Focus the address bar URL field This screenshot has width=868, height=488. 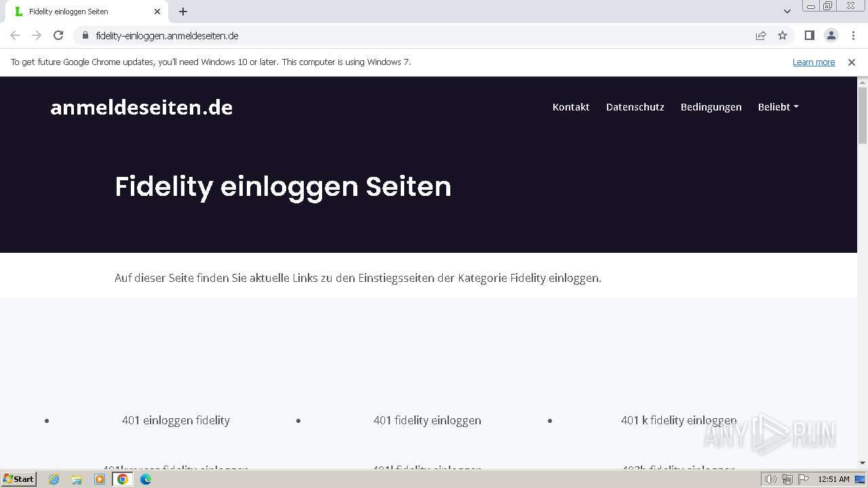(x=414, y=35)
